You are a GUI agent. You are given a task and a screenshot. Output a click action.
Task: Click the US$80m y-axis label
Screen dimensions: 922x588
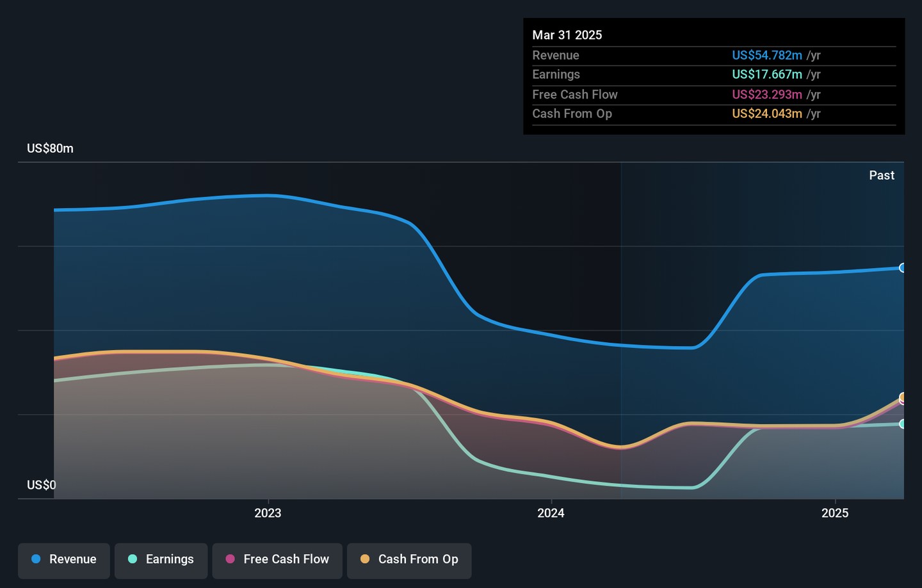pos(50,148)
